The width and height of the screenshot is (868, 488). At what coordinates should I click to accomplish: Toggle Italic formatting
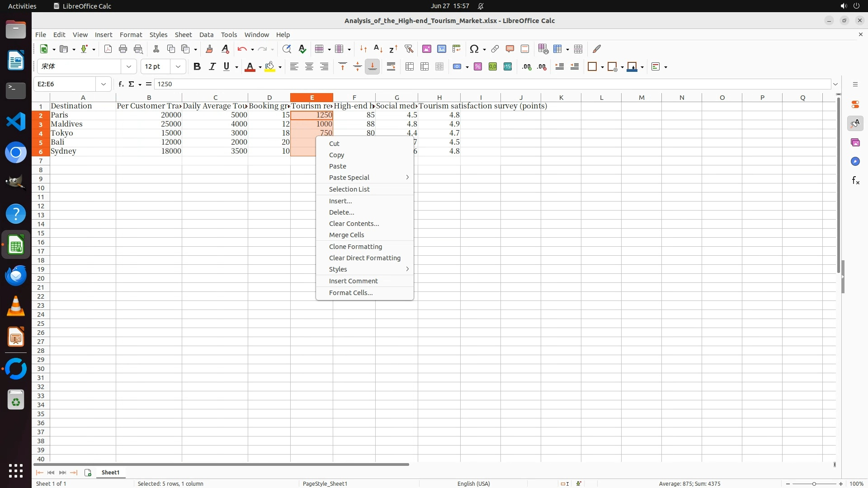[x=212, y=67]
